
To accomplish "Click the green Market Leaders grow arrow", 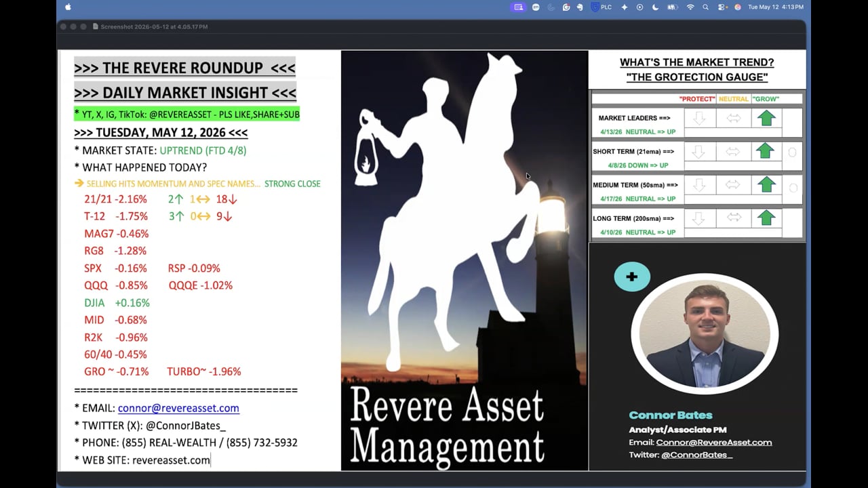I will (x=766, y=119).
